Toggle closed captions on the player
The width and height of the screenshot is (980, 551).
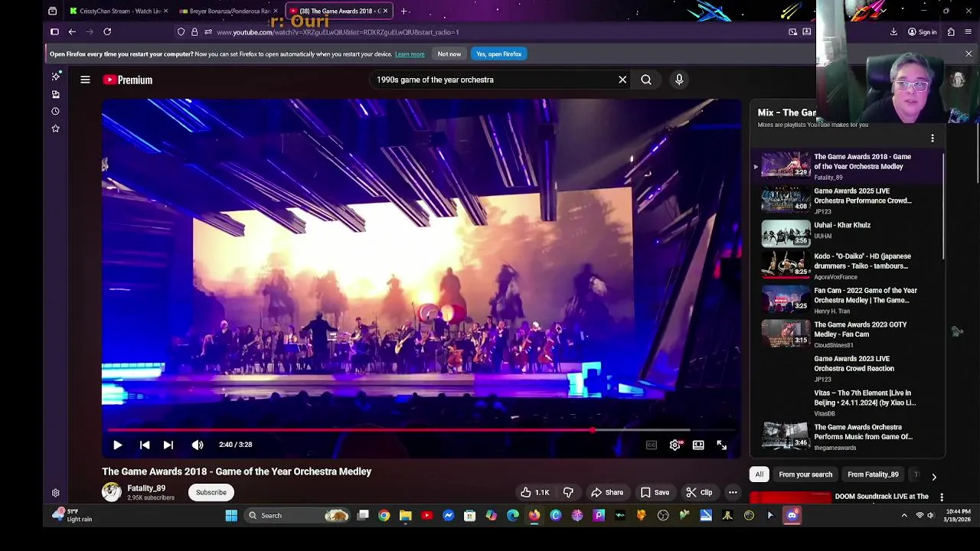tap(652, 445)
